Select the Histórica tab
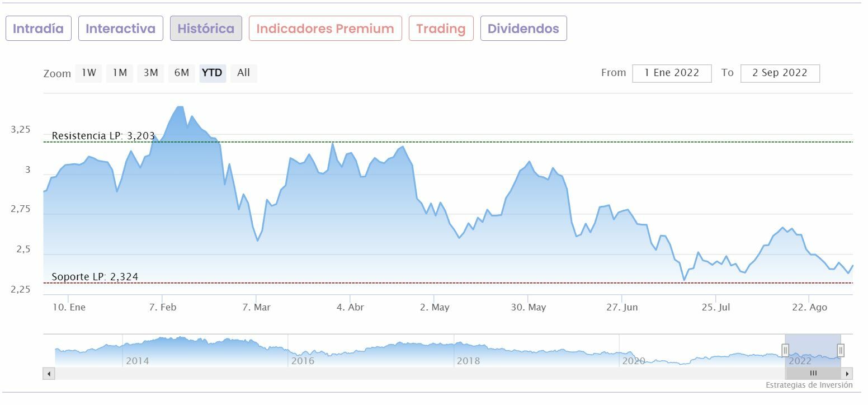This screenshot has width=868, height=405. [x=206, y=29]
